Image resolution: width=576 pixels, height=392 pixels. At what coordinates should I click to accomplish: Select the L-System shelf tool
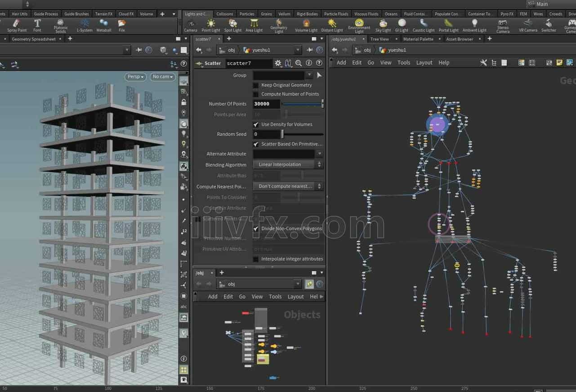pos(84,26)
